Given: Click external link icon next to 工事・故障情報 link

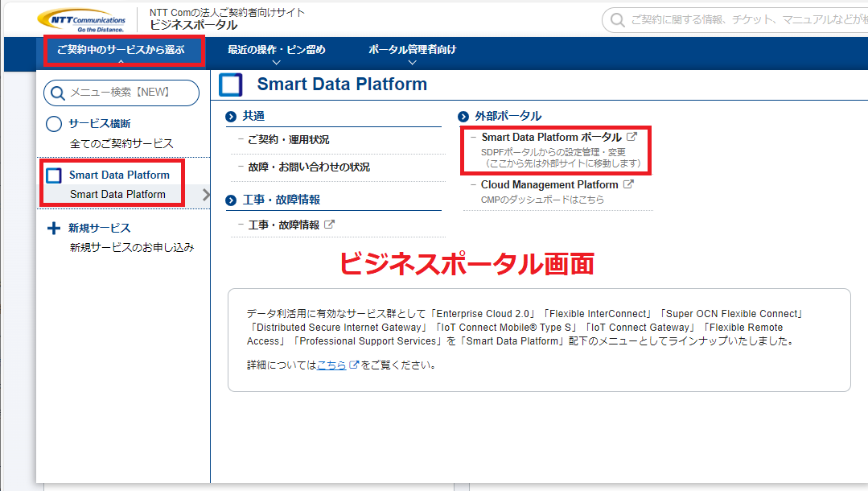Looking at the screenshot, I should [329, 225].
